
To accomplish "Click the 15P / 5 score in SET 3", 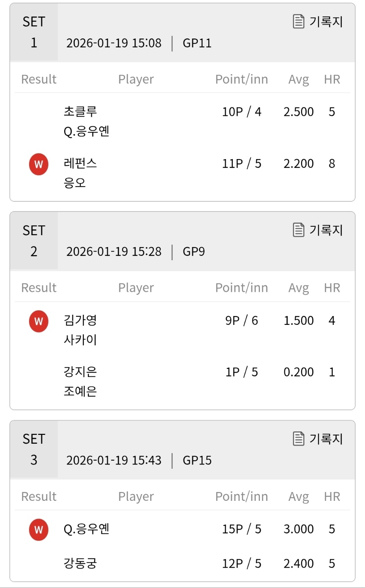I will [x=242, y=529].
